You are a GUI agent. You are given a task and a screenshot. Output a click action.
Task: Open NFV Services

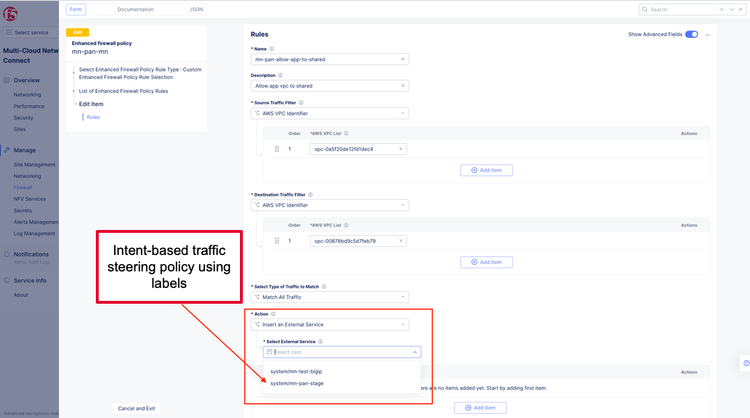click(x=30, y=199)
